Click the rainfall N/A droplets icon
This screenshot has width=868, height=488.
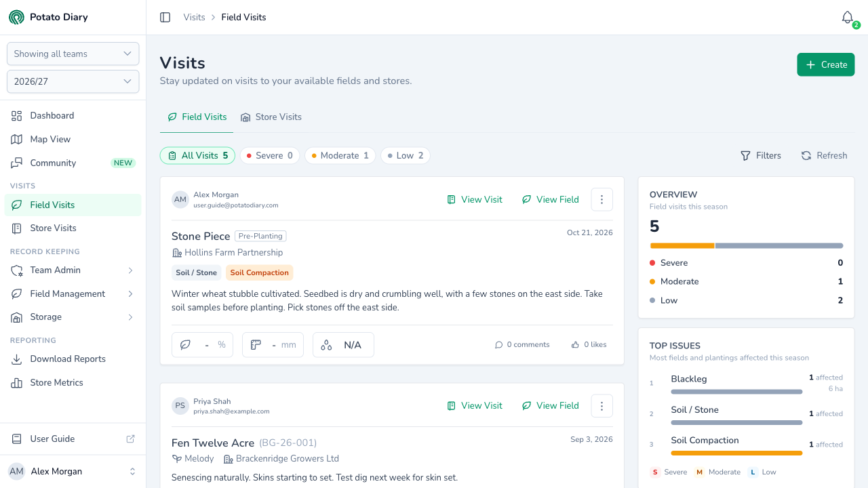(x=326, y=345)
